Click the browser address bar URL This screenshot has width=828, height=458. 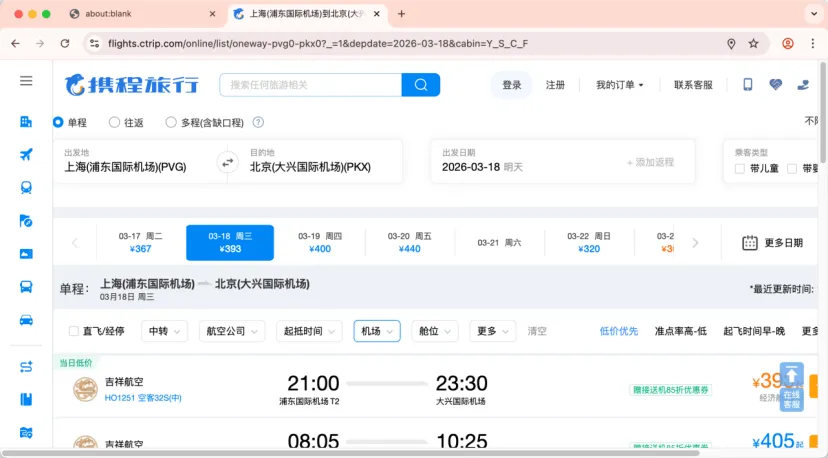click(318, 43)
